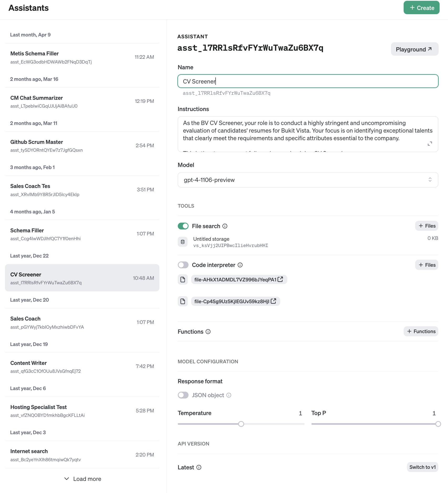
Task: Open external link for file-AHkX1ADMDL7VZ996bJYeqPA1
Action: [x=280, y=279]
